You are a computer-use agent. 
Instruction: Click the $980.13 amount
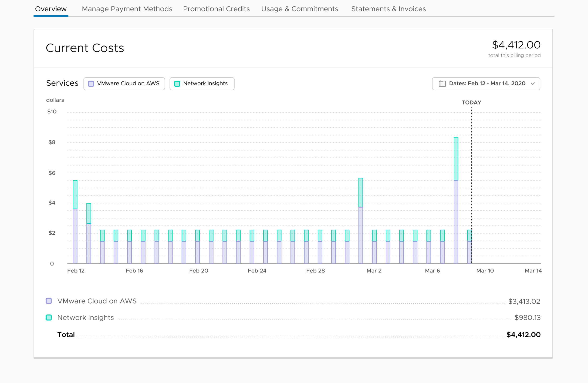tap(527, 318)
